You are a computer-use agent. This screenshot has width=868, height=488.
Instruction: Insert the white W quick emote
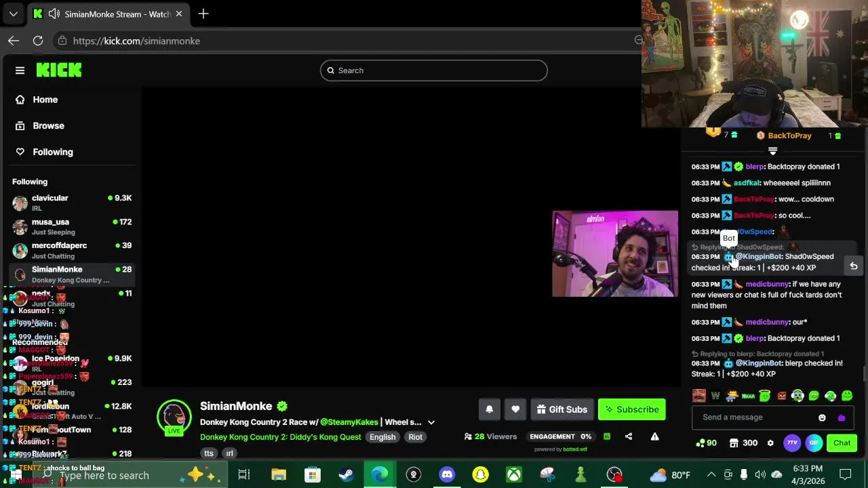click(715, 396)
